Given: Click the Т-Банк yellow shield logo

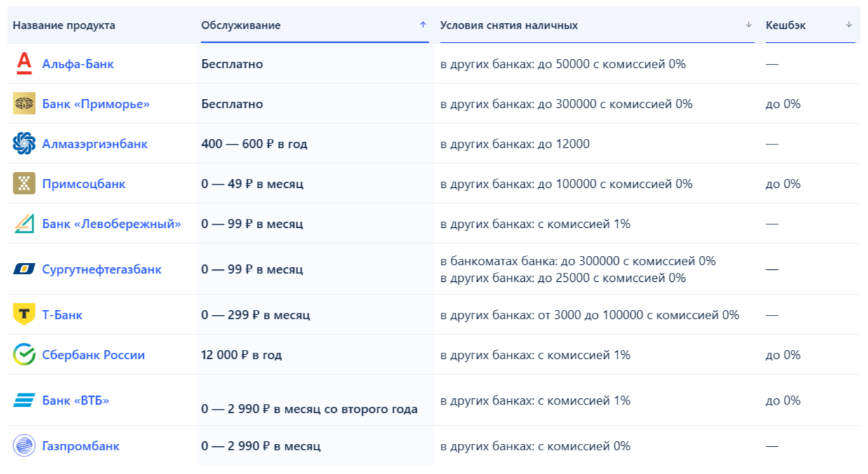Looking at the screenshot, I should tap(24, 315).
